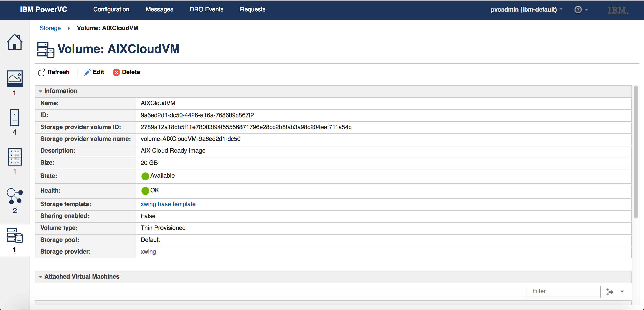Click the IBM logo in header

[618, 10]
